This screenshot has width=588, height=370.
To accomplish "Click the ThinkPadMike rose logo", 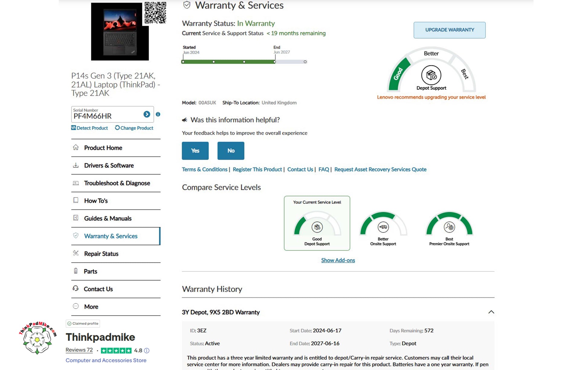I will coord(37,338).
